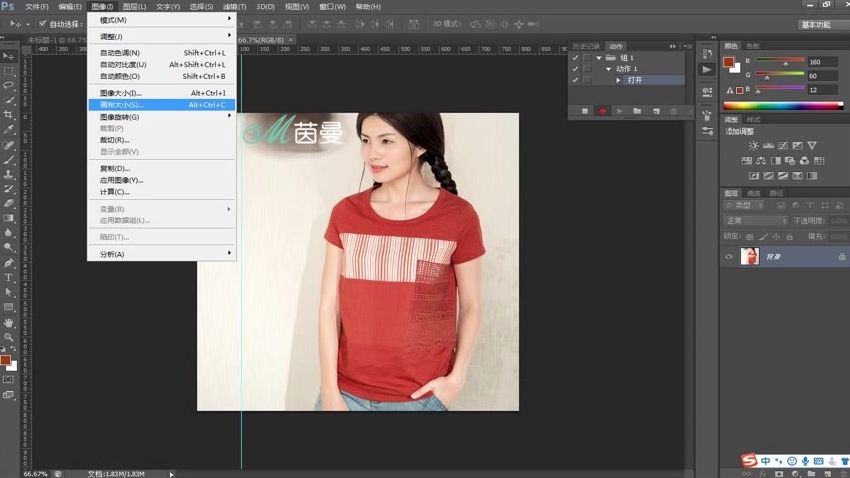850x478 pixels.
Task: Click the Stop button in Actions panel
Action: coord(584,111)
